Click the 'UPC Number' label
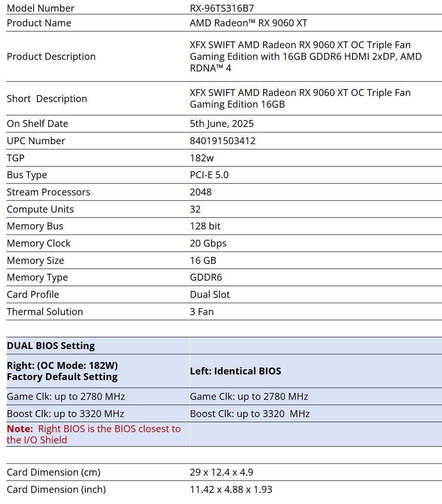 pyautogui.click(x=36, y=140)
